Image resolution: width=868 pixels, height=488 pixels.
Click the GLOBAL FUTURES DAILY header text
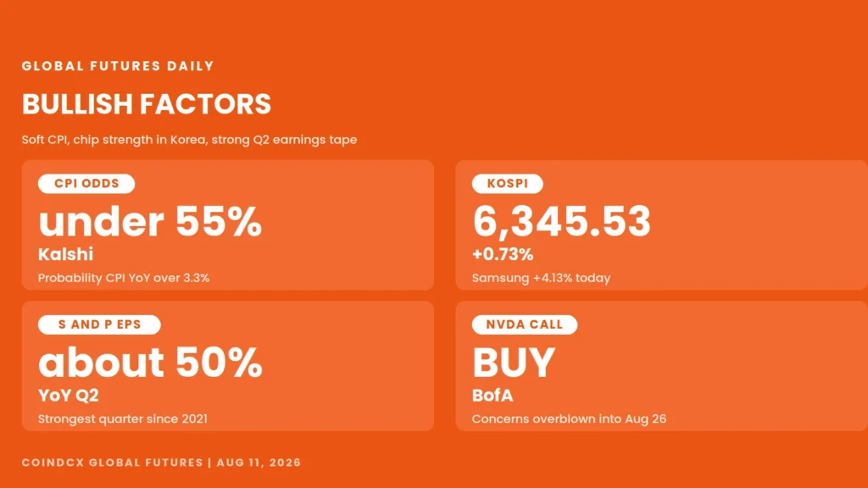coord(118,66)
